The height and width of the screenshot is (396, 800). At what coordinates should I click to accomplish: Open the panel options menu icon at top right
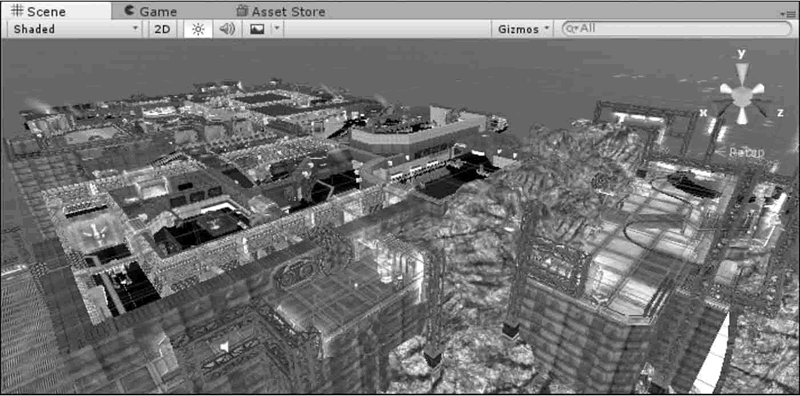[791, 14]
